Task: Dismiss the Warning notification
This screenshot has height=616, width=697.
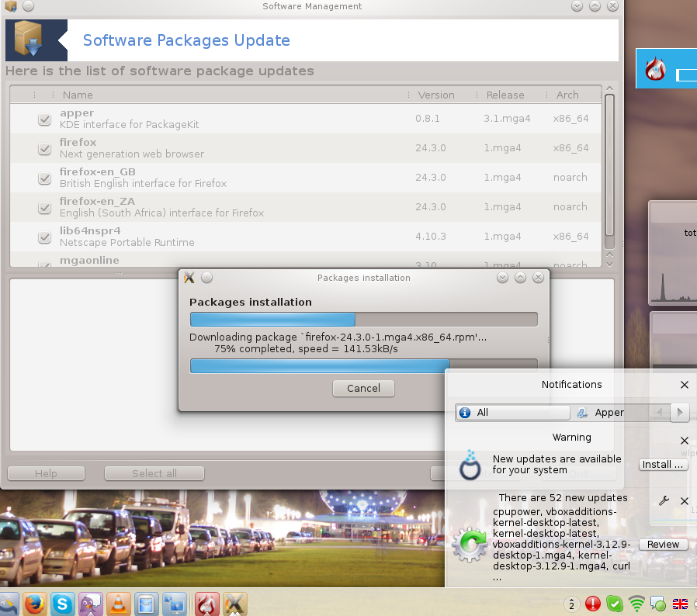Action: (x=685, y=441)
